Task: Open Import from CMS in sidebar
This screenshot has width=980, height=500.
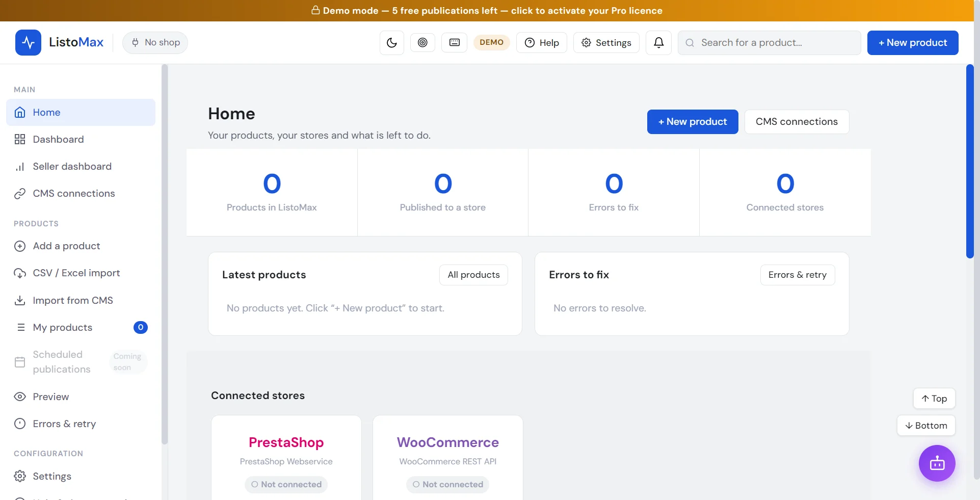Action: pos(81,300)
